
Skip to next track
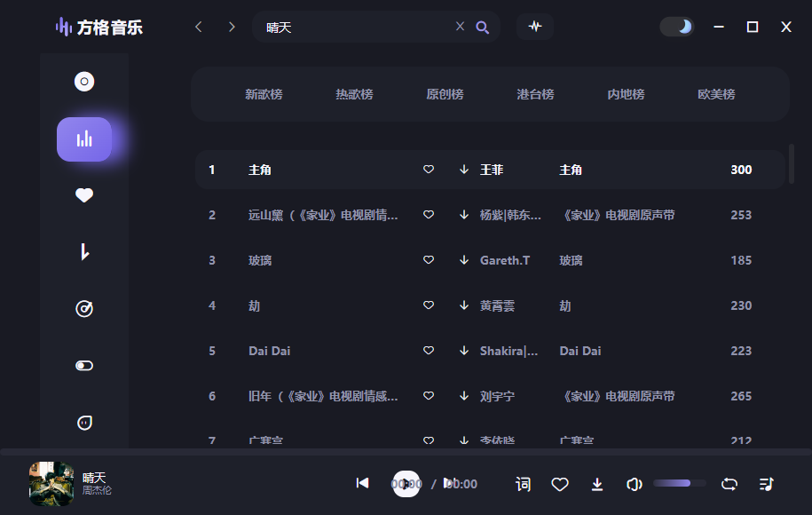[x=449, y=483]
